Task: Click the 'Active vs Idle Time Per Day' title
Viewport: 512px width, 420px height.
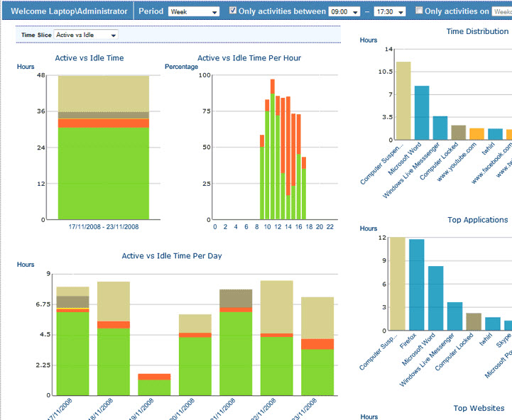Action: pos(172,256)
